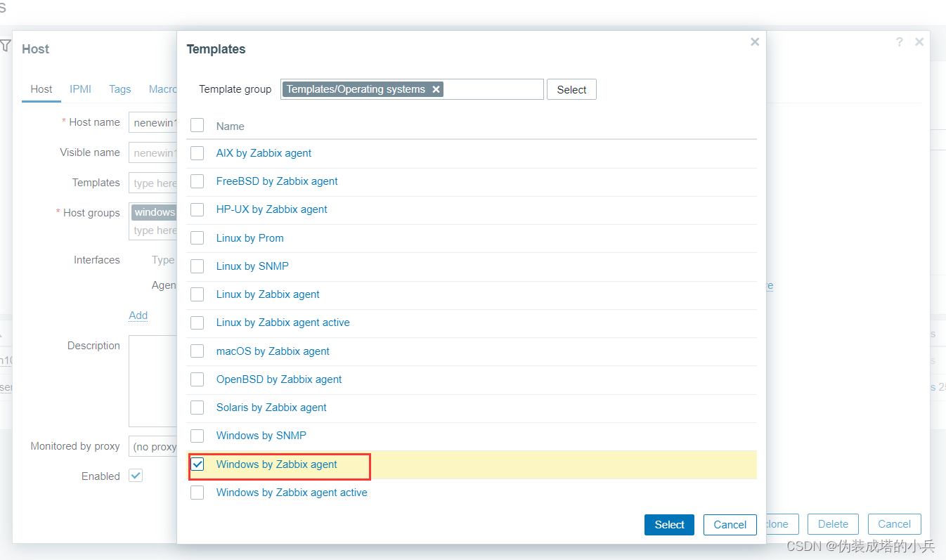The width and height of the screenshot is (946, 560).
Task: Open Linux by SNMP template link
Action: 252,266
